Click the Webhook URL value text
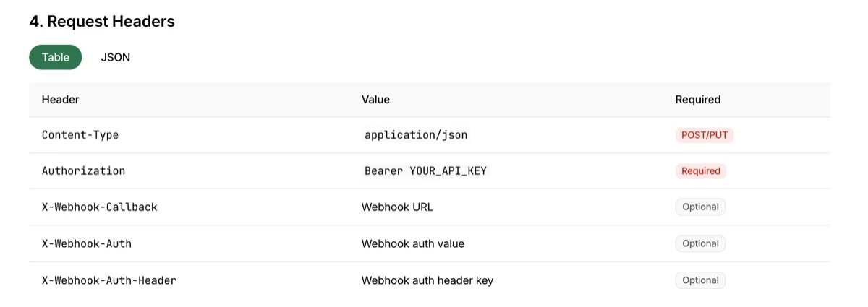 tap(397, 207)
